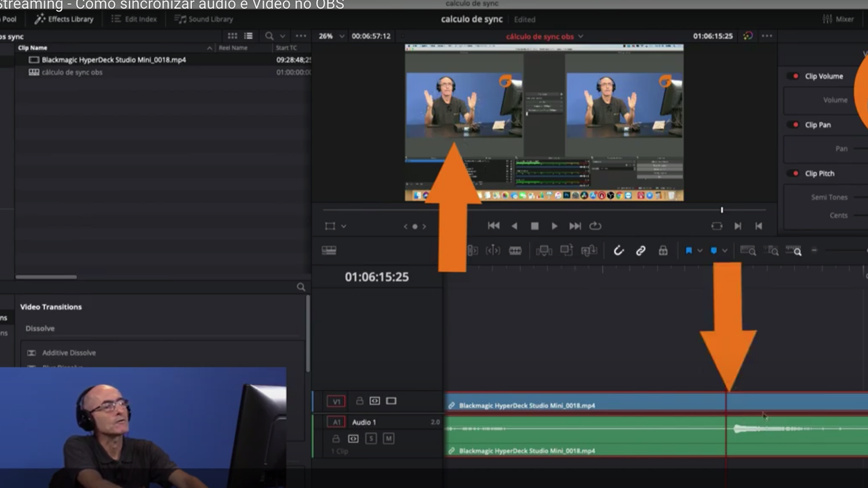Select the cálculo de sync obs timeline item
Image resolution: width=868 pixels, height=488 pixels.
coord(72,72)
